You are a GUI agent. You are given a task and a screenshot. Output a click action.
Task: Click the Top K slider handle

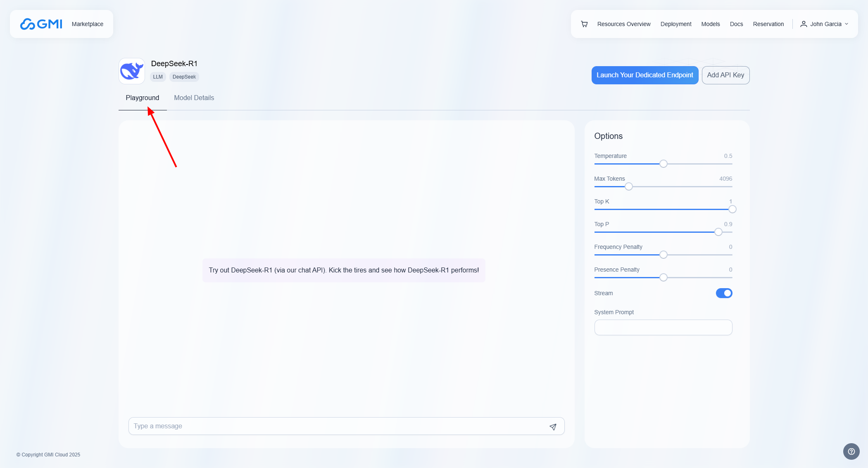coord(732,209)
